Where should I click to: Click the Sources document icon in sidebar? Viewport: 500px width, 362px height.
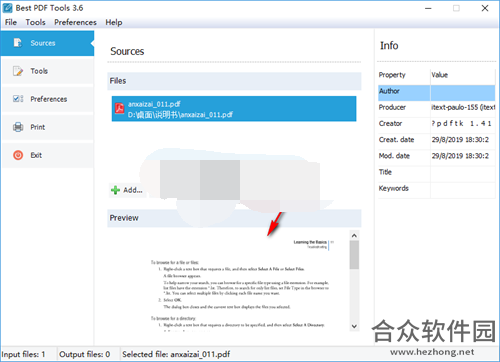(18, 43)
